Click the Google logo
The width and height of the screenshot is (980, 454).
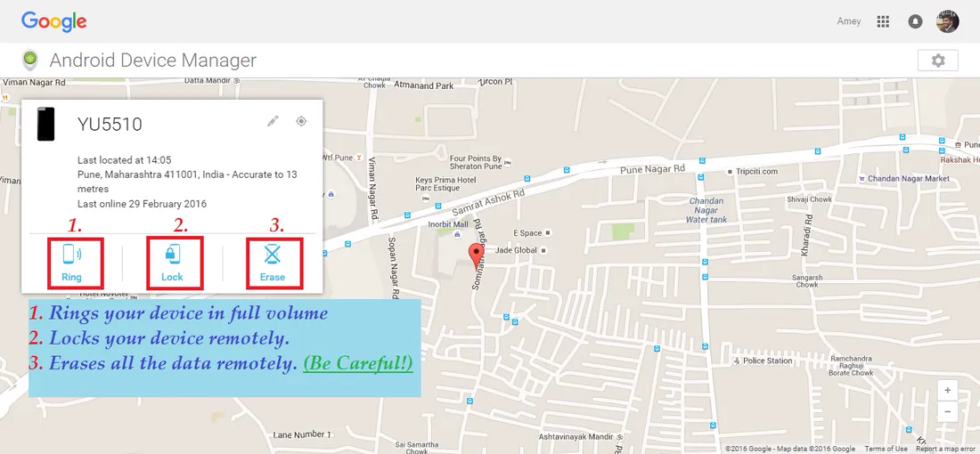(53, 22)
